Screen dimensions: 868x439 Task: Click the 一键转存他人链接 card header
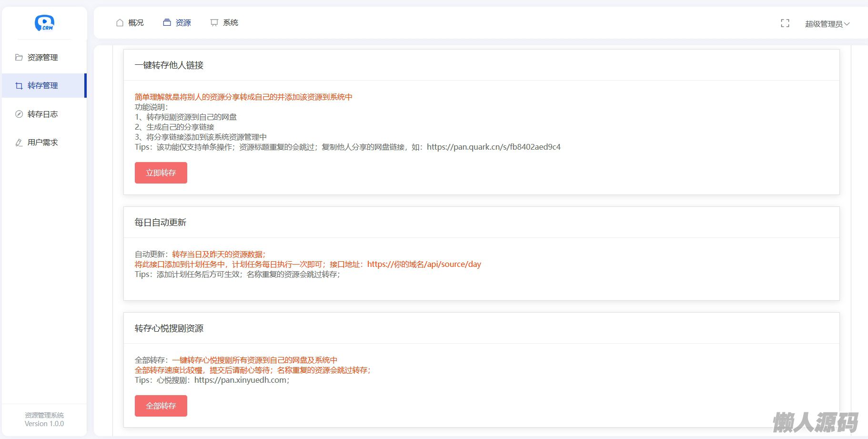pos(169,65)
